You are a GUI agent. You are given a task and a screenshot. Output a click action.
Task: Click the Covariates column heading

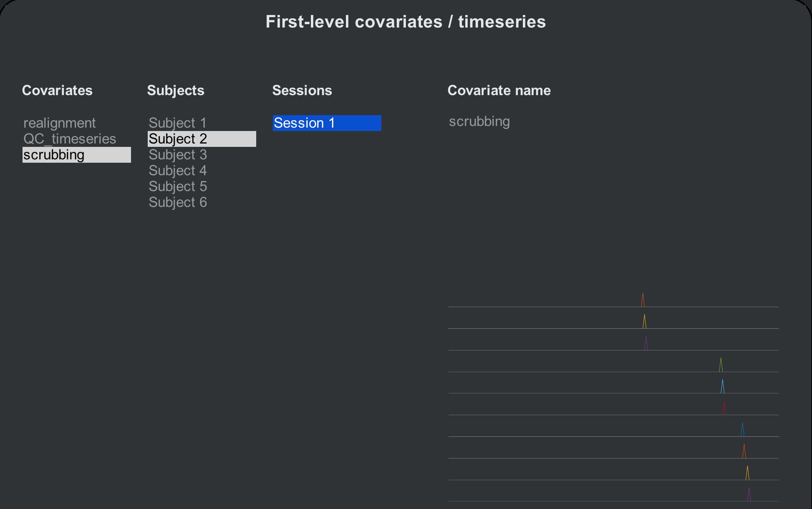pos(57,91)
